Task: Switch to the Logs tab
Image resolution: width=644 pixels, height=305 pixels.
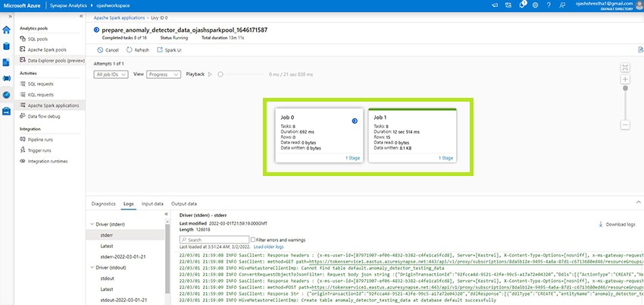Action: click(x=129, y=203)
